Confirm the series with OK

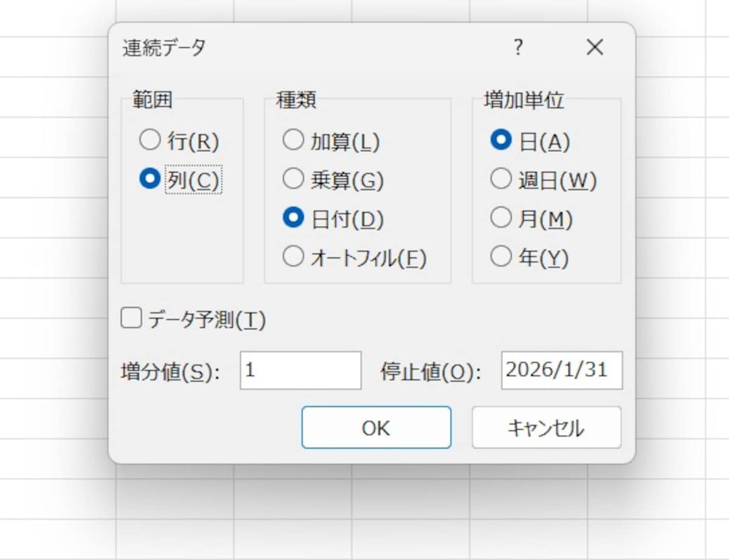coord(376,427)
